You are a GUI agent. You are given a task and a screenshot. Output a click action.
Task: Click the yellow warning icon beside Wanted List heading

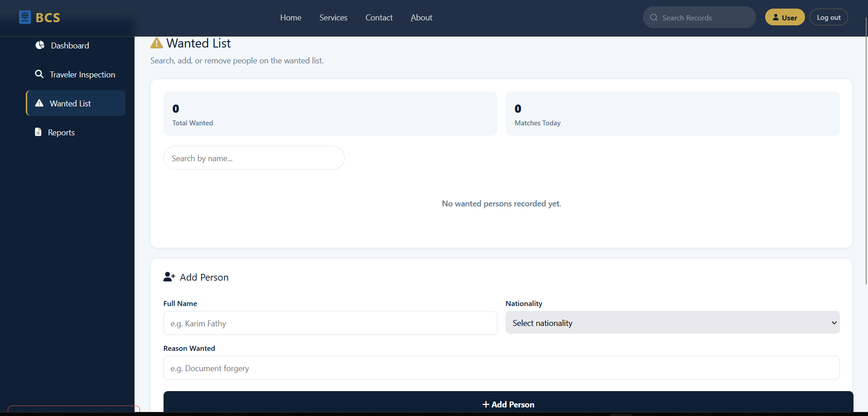pyautogui.click(x=157, y=43)
